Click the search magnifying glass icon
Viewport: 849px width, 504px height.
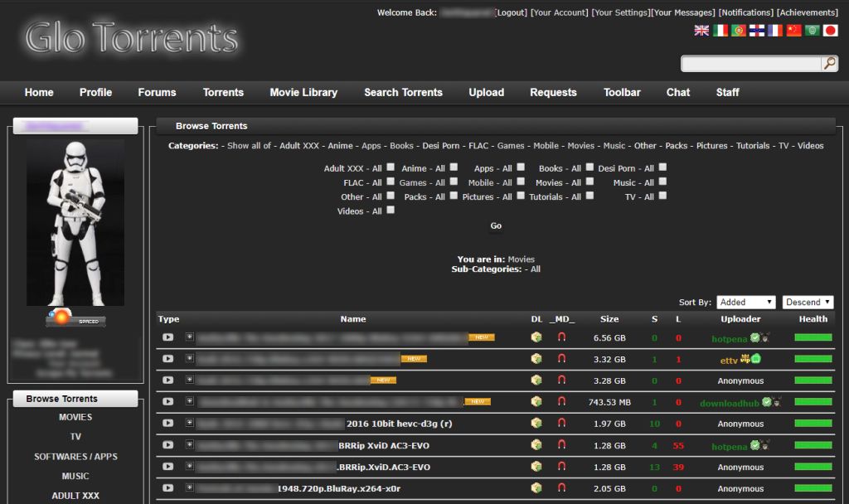[x=829, y=64]
